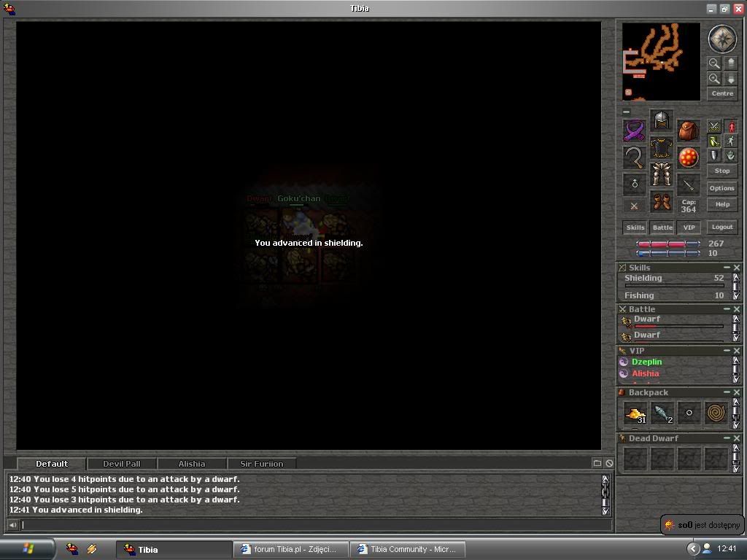The width and height of the screenshot is (747, 560).
Task: Toggle VIP window with VIP button
Action: [x=689, y=227]
